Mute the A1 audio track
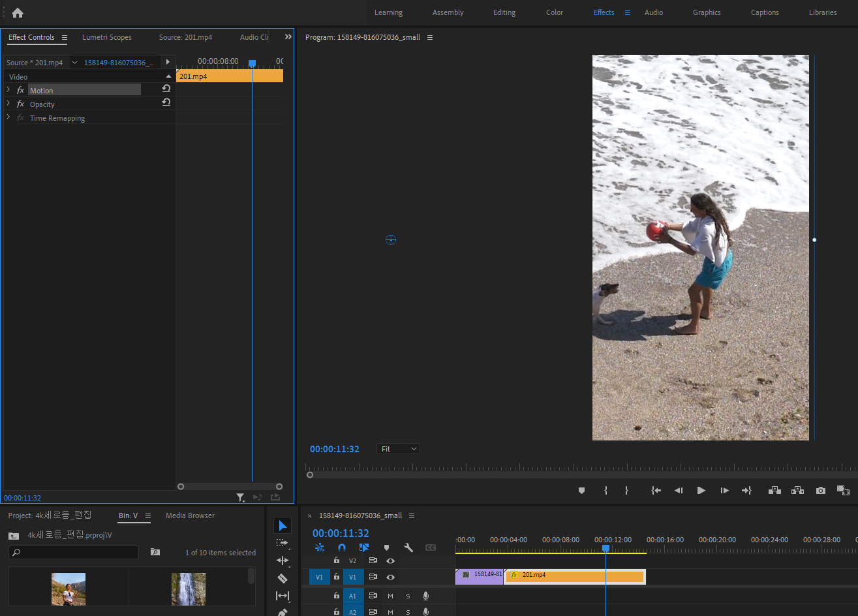The width and height of the screenshot is (858, 616). [390, 595]
